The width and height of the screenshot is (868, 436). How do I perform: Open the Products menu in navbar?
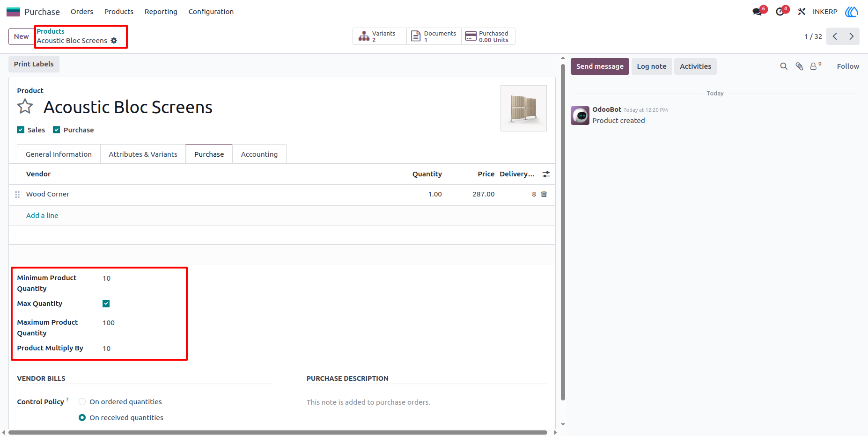coord(119,12)
